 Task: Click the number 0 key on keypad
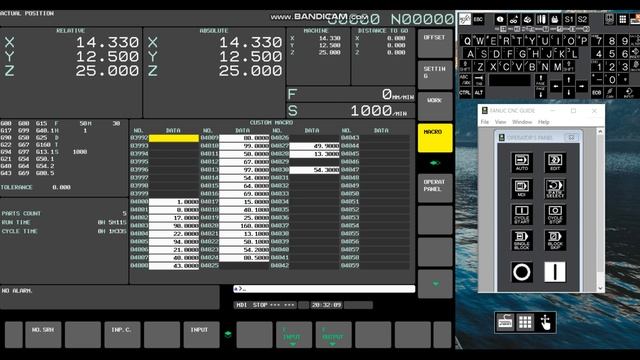click(x=611, y=79)
